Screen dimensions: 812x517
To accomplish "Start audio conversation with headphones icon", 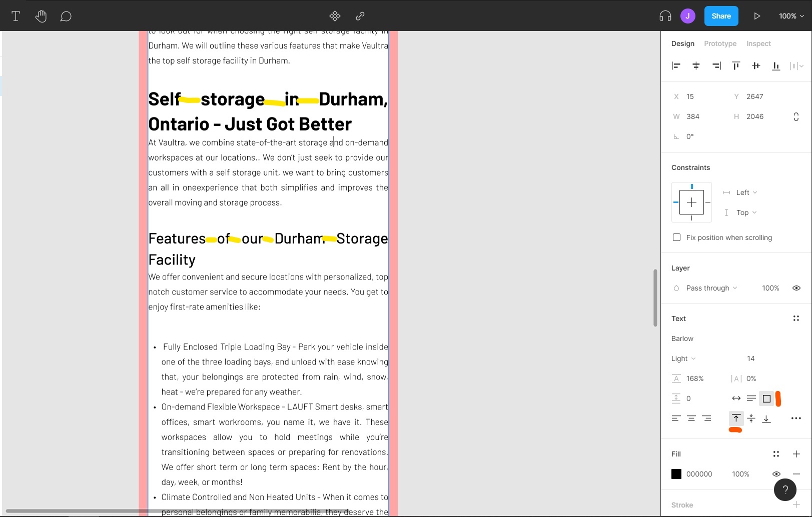I will 665,16.
